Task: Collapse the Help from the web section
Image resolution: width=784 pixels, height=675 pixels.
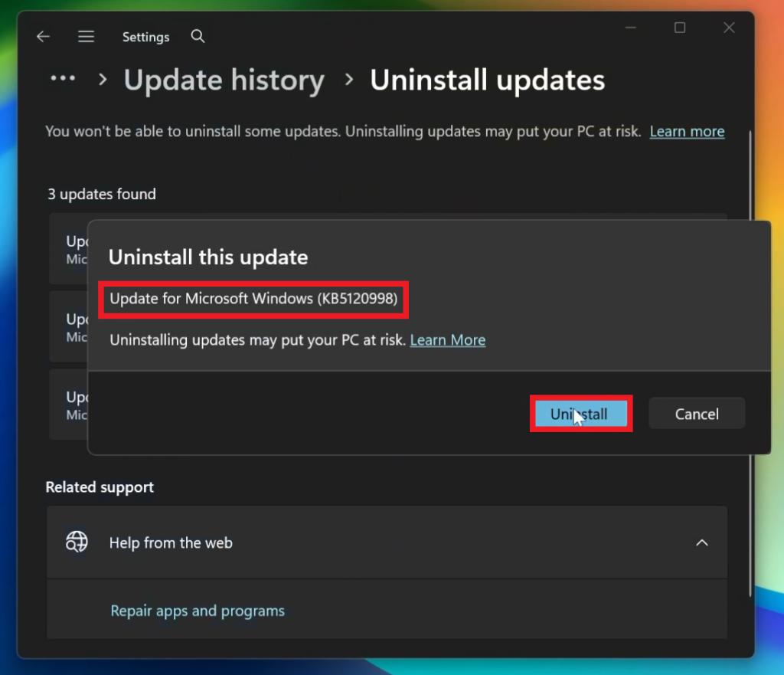Action: point(702,542)
